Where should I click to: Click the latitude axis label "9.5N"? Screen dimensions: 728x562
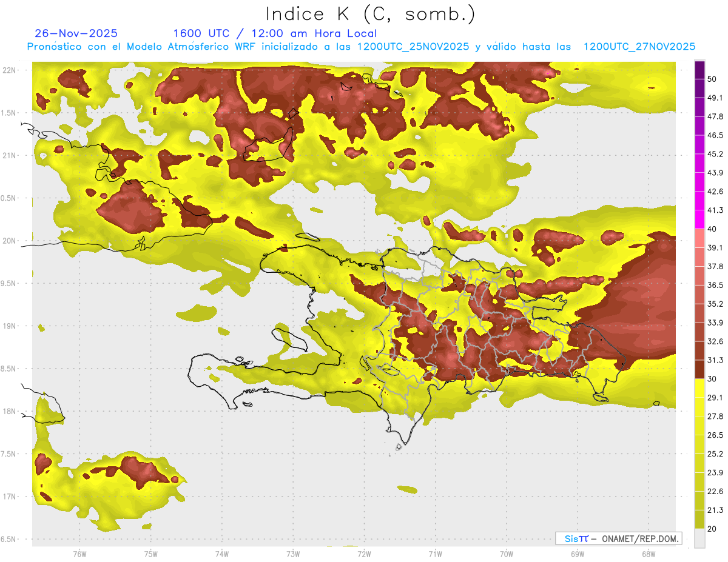(x=8, y=283)
